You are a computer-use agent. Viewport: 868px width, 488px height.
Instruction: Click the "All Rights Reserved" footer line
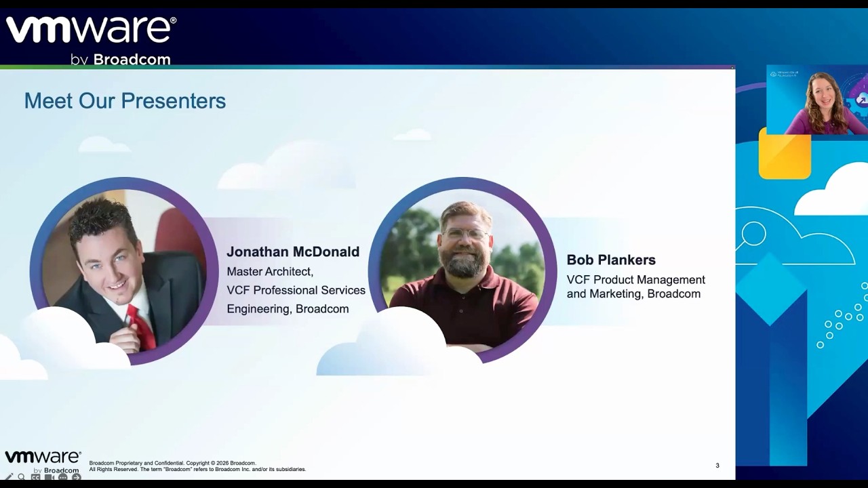pyautogui.click(x=197, y=469)
